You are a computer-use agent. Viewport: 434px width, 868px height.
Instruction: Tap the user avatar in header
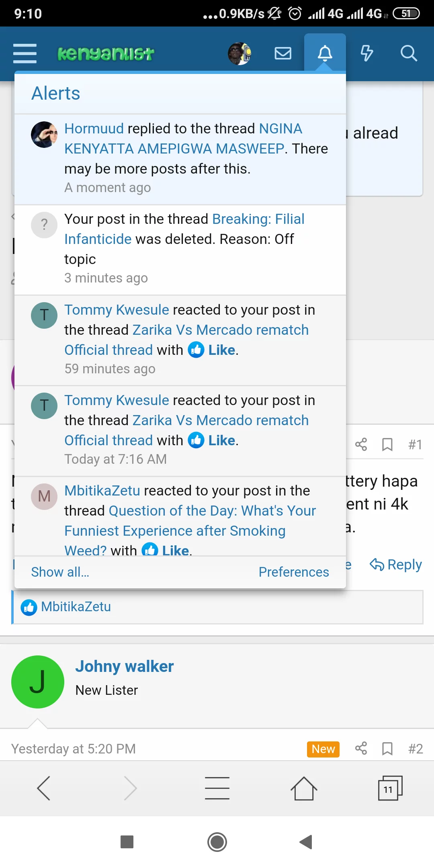pos(240,53)
